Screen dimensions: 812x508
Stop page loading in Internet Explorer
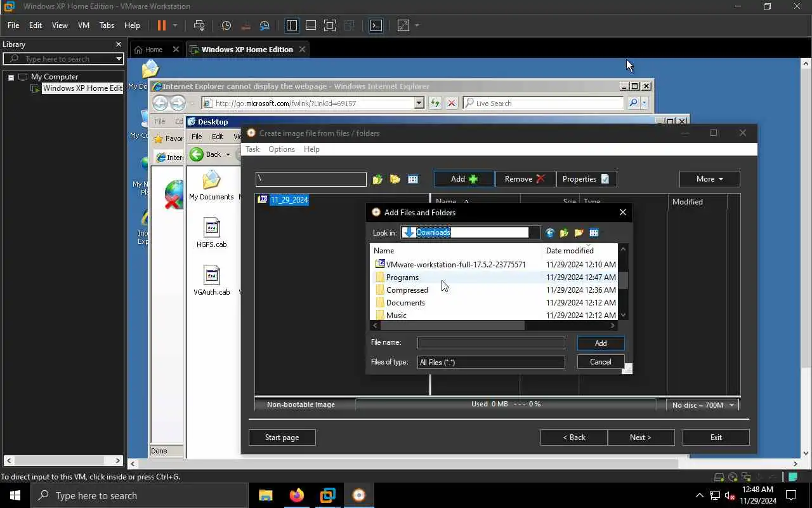(452, 103)
